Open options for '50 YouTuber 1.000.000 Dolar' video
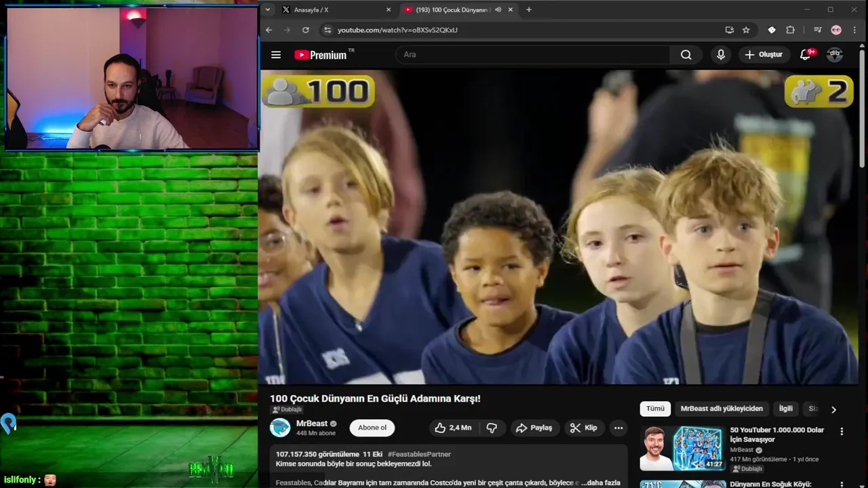 click(x=842, y=431)
